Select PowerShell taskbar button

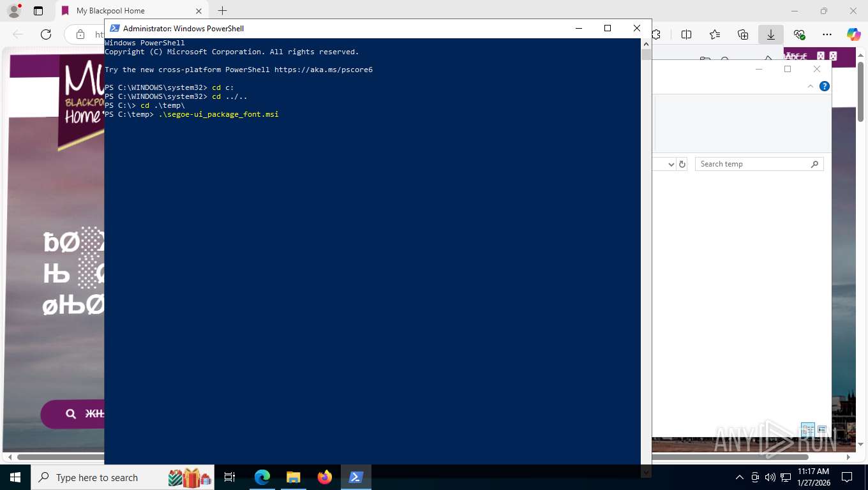[x=355, y=477]
